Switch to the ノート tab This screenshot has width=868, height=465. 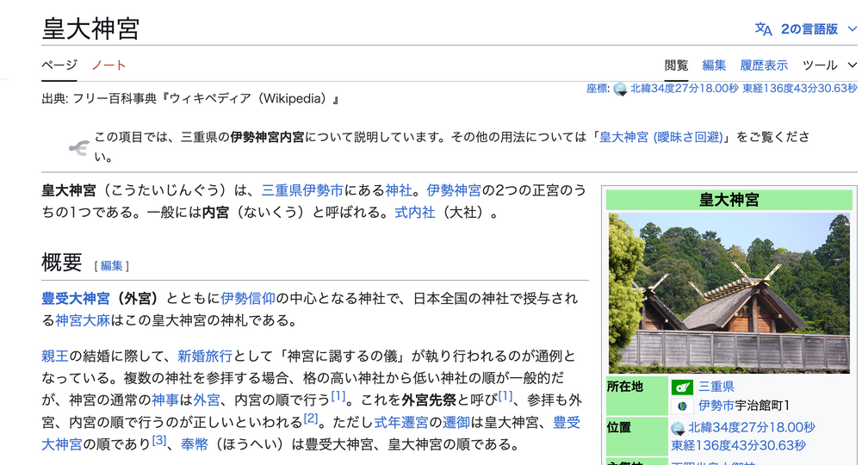click(x=108, y=65)
